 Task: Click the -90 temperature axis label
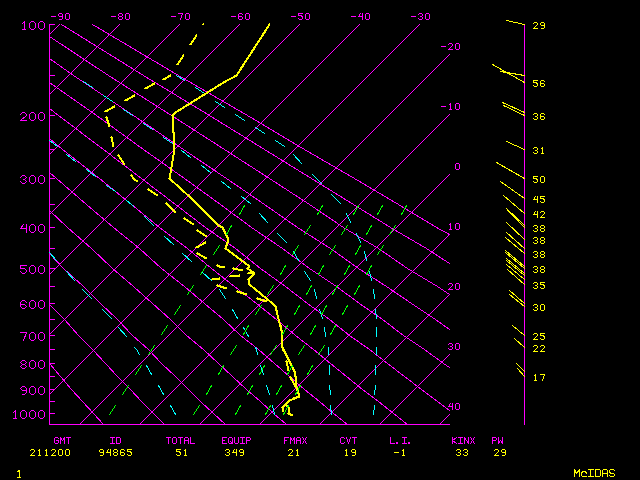coord(61,16)
